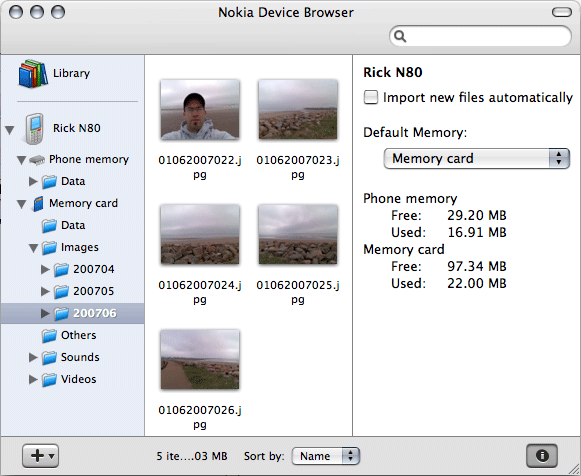
Task: Toggle the info panel button
Action: (x=542, y=456)
